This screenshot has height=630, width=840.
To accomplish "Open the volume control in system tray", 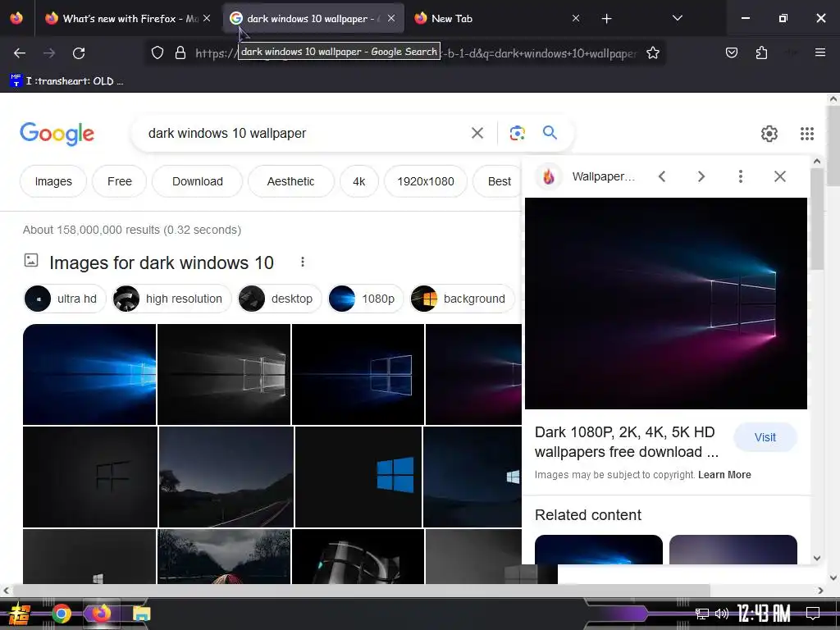I will (x=722, y=614).
